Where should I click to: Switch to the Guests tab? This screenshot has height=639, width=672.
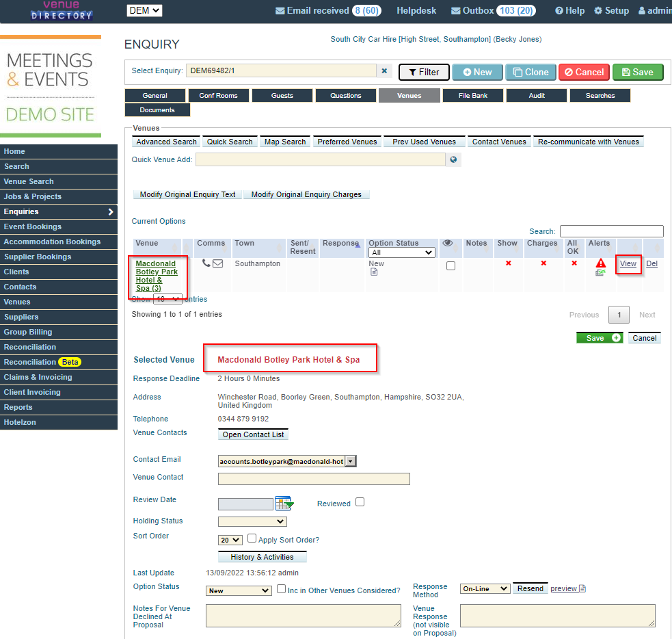(x=282, y=96)
